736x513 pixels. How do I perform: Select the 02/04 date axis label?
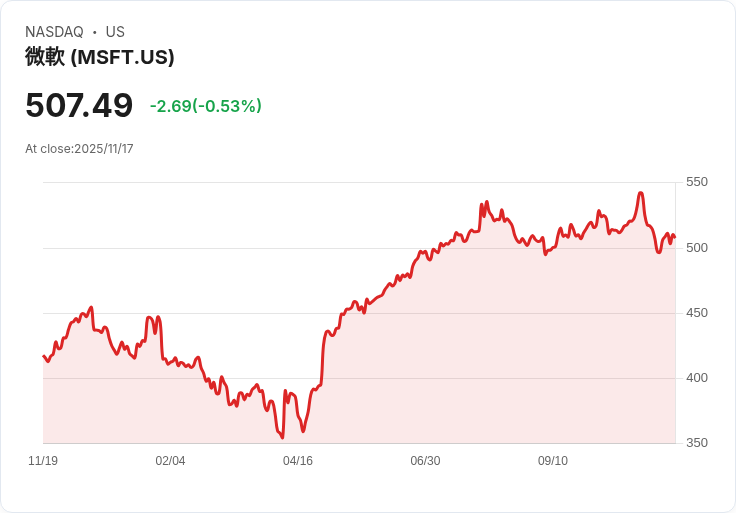(x=170, y=461)
